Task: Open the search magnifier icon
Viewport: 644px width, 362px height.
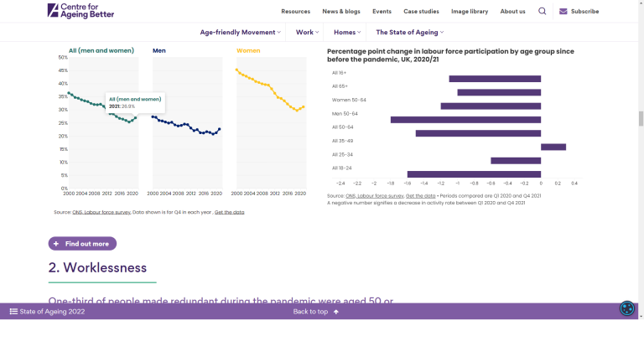Action: 542,11
